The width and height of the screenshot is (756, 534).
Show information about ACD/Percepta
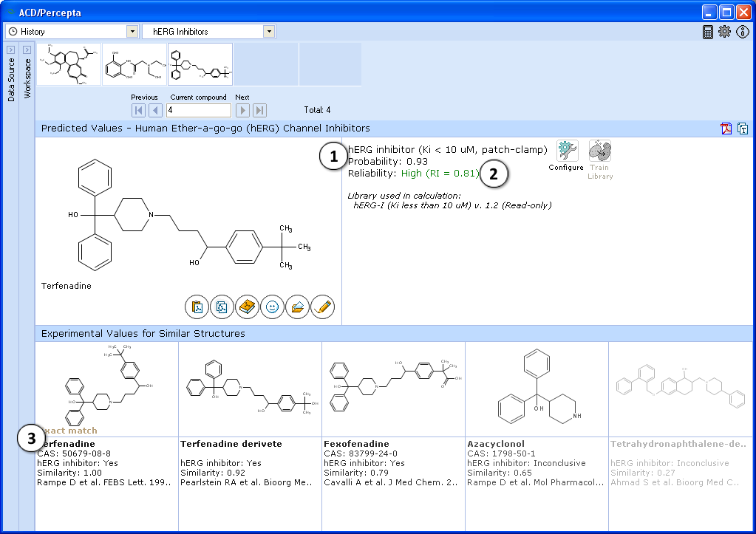tap(743, 31)
